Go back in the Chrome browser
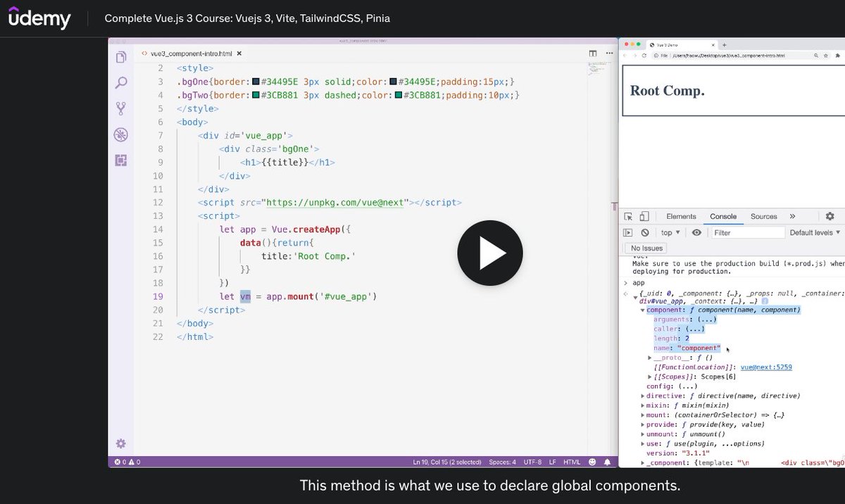The width and height of the screenshot is (845, 504). coord(625,55)
